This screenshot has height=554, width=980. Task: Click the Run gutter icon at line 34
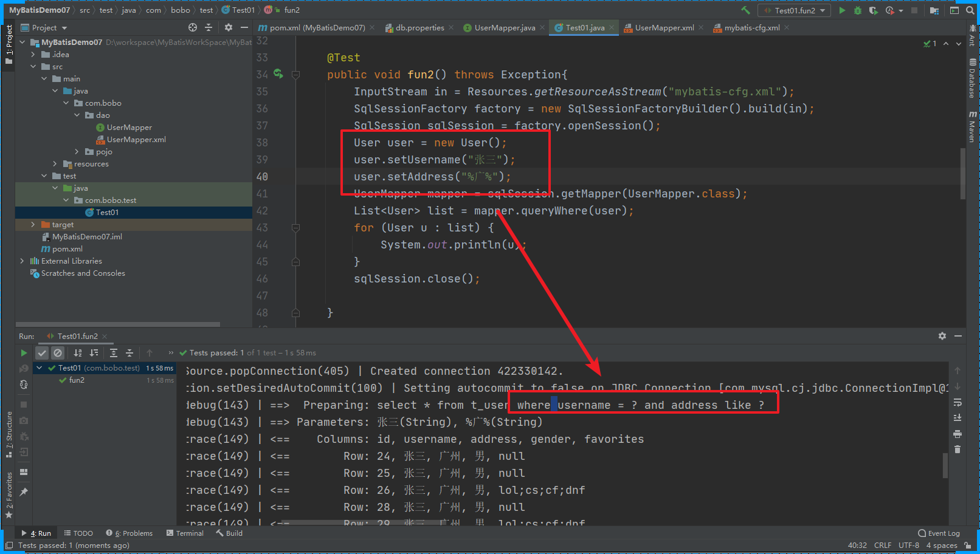tap(278, 74)
